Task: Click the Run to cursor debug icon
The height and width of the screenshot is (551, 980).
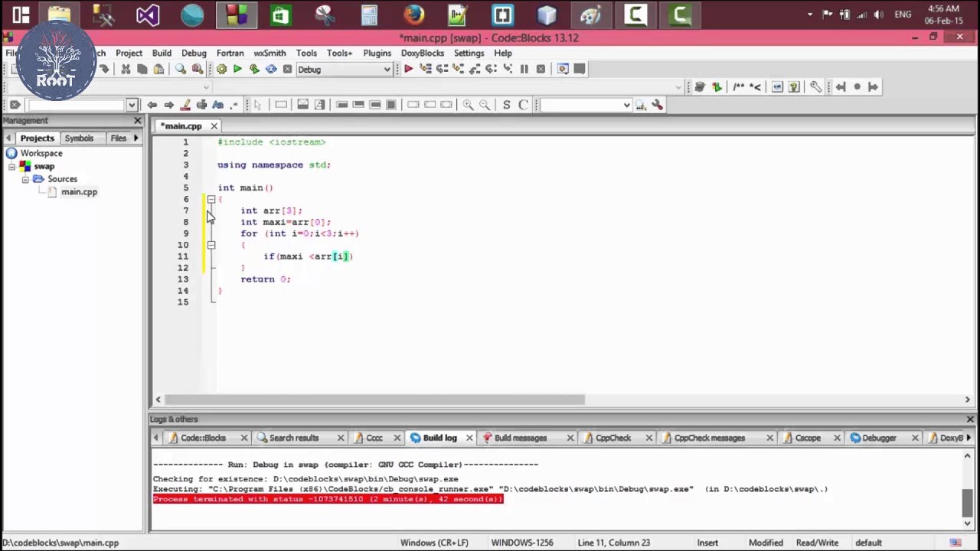Action: [x=426, y=69]
